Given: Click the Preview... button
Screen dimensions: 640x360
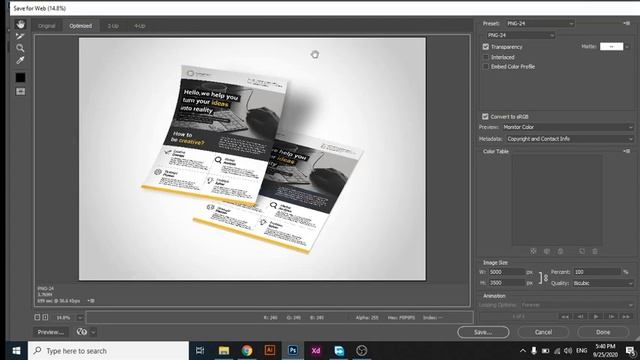Looking at the screenshot, I should click(51, 332).
